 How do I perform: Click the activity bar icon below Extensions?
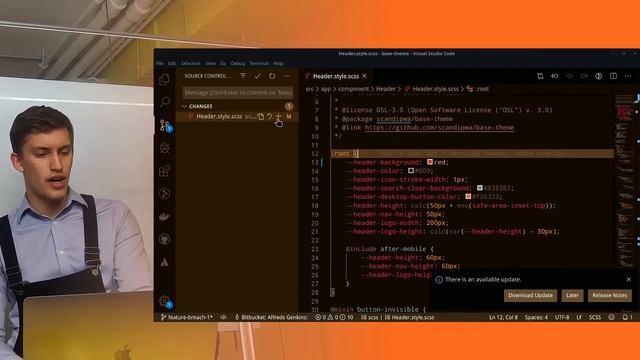164,193
